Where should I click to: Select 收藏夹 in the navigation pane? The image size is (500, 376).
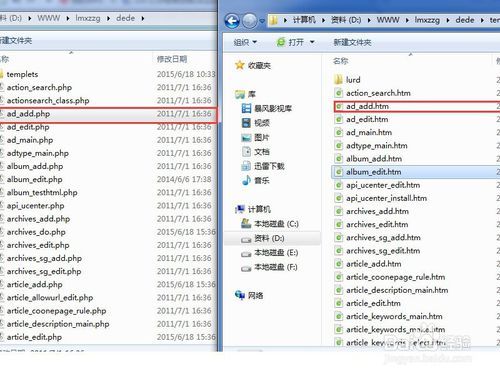[253, 65]
